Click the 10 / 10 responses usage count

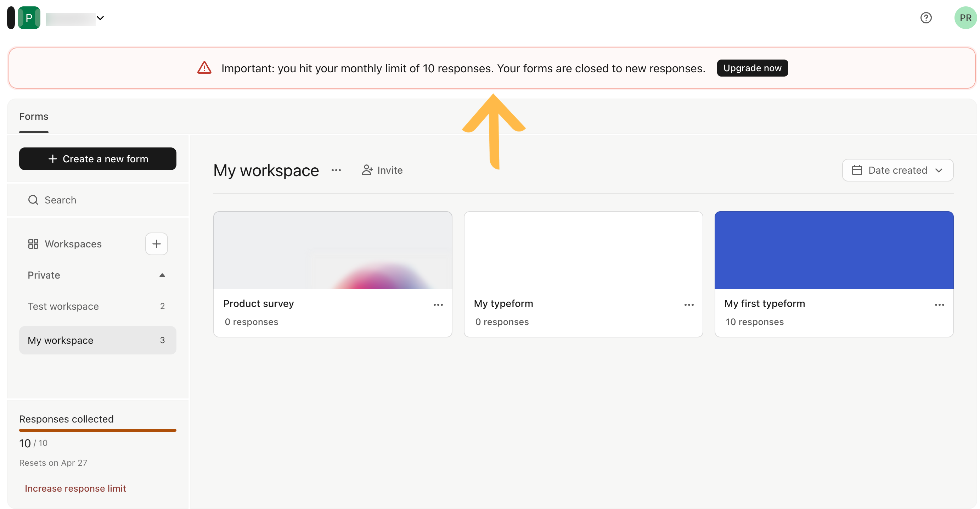click(33, 443)
